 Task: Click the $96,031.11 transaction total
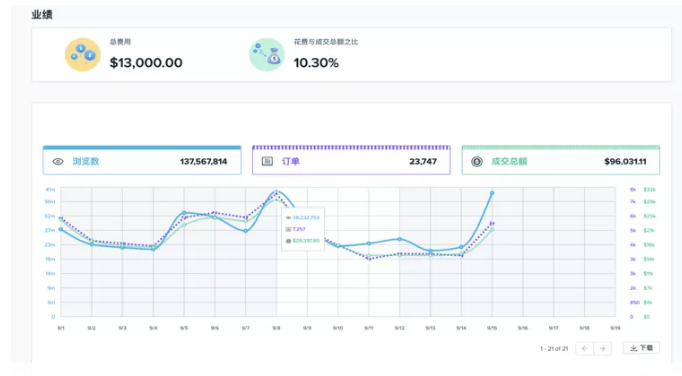pos(625,161)
